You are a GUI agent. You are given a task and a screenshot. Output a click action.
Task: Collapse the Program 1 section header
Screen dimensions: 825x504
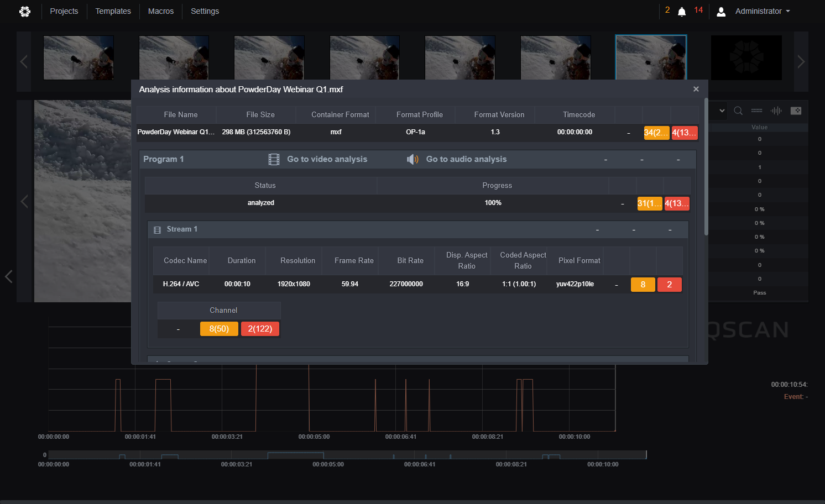point(417,159)
